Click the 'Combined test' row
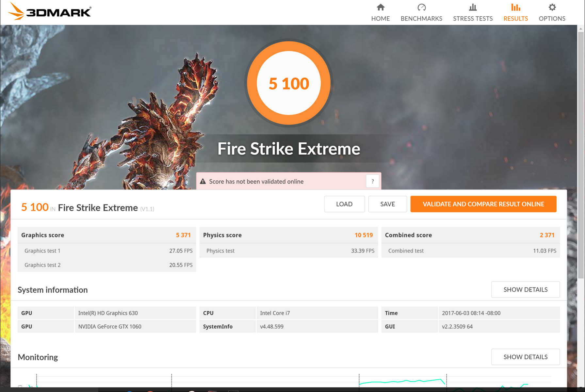585x392 pixels. (471, 251)
